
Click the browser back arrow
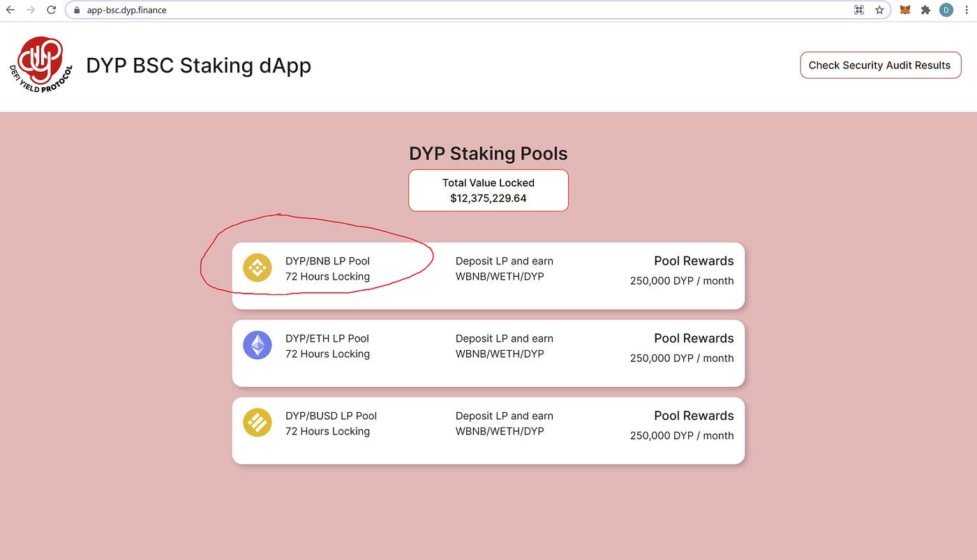10,10
